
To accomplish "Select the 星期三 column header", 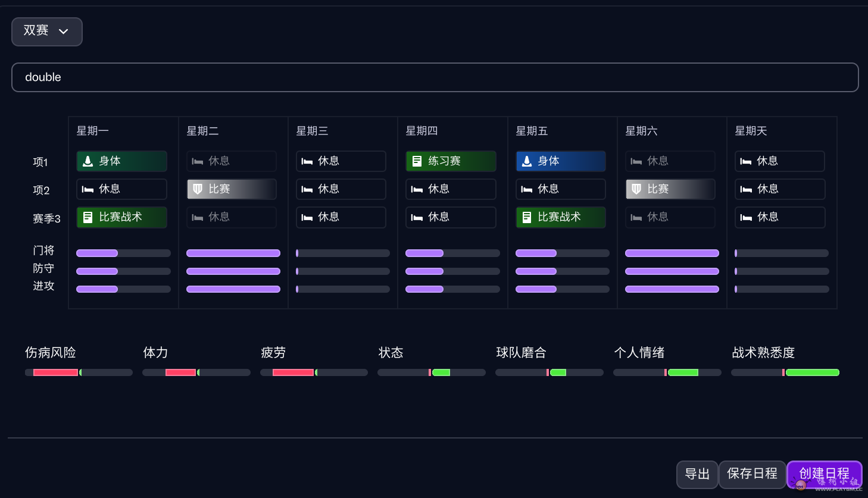I will (x=312, y=131).
